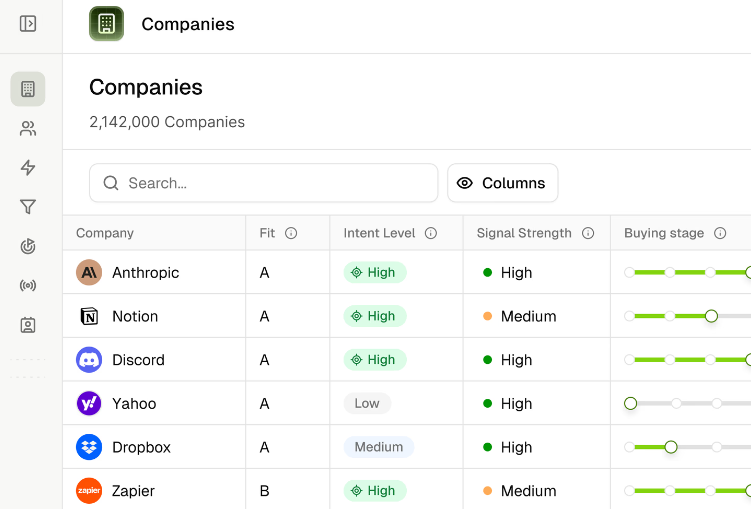Select the Company column header
751x509 pixels.
[105, 233]
